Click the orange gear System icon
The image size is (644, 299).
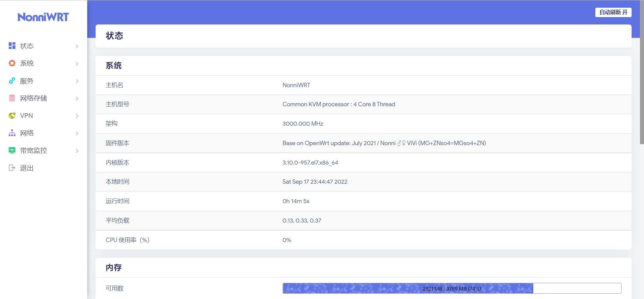tap(12, 63)
